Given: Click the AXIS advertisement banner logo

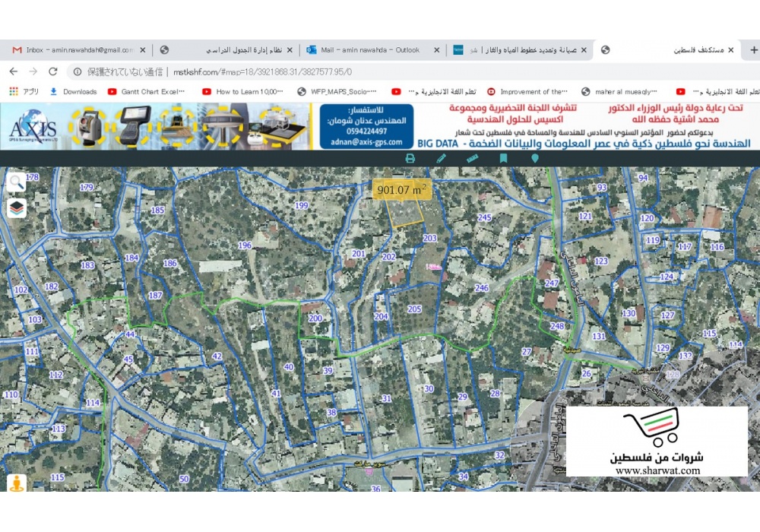Looking at the screenshot, I should coord(33,127).
